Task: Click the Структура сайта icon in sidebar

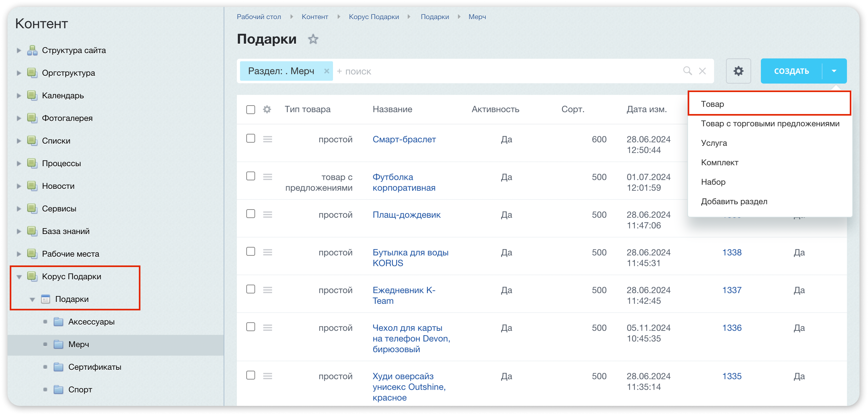Action: 32,50
